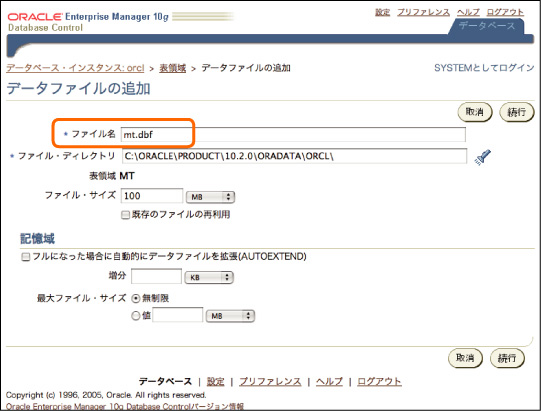This screenshot has width=541, height=411.
Task: Click the Oracle Enterprise Manager logo
Action: [88, 21]
